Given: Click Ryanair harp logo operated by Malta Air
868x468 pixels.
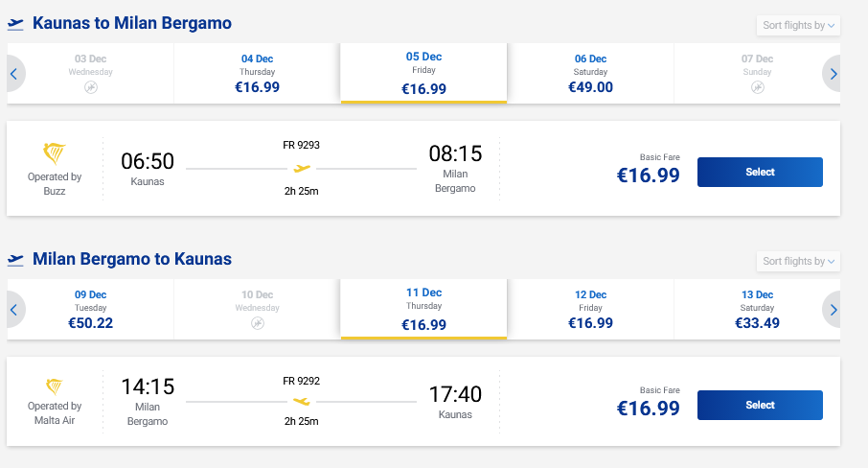Looking at the screenshot, I should point(55,385).
